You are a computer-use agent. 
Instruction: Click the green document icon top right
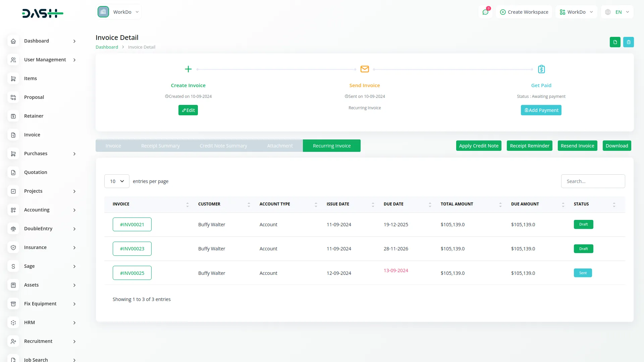coord(615,42)
